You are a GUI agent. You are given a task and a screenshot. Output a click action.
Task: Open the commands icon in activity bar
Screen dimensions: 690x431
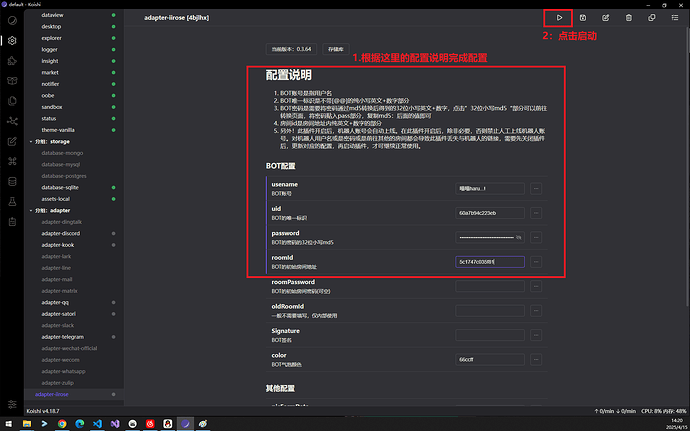12,162
